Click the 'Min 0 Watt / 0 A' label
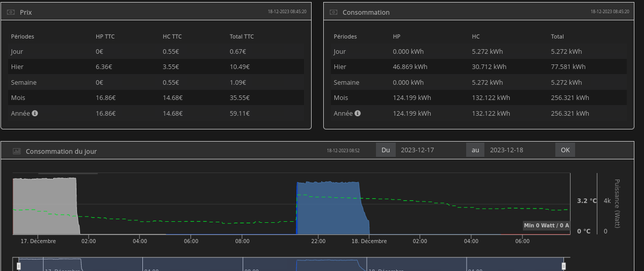The height and width of the screenshot is (271, 644). click(547, 225)
